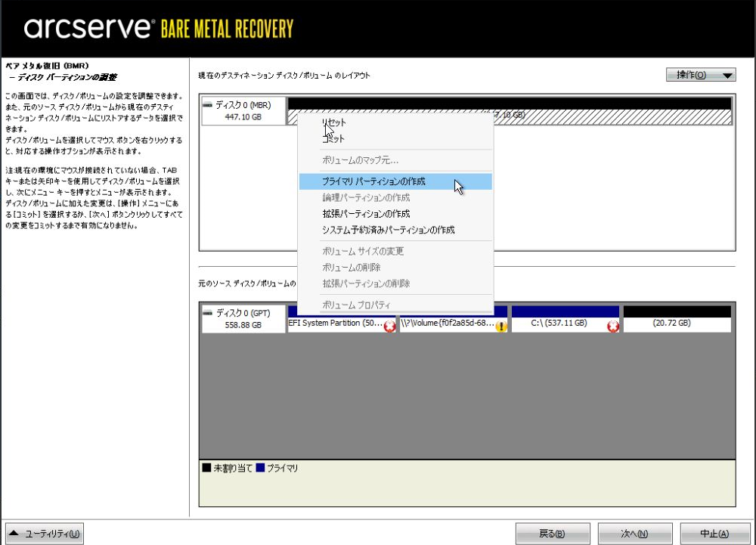The height and width of the screenshot is (545, 756).
Task: Click the ディスク パーティションの調整 subtitle
Action: (67, 77)
